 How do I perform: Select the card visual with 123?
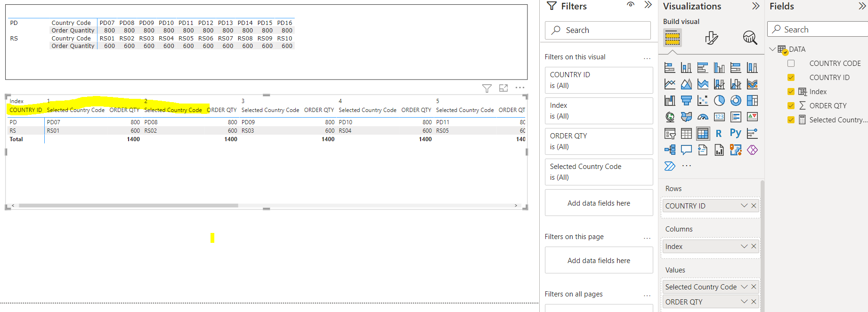coord(719,117)
